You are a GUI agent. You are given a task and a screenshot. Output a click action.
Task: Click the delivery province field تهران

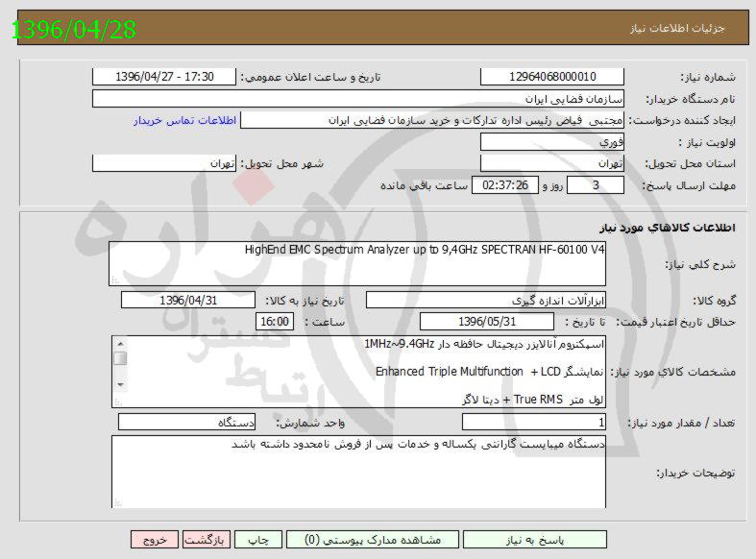coord(552,163)
